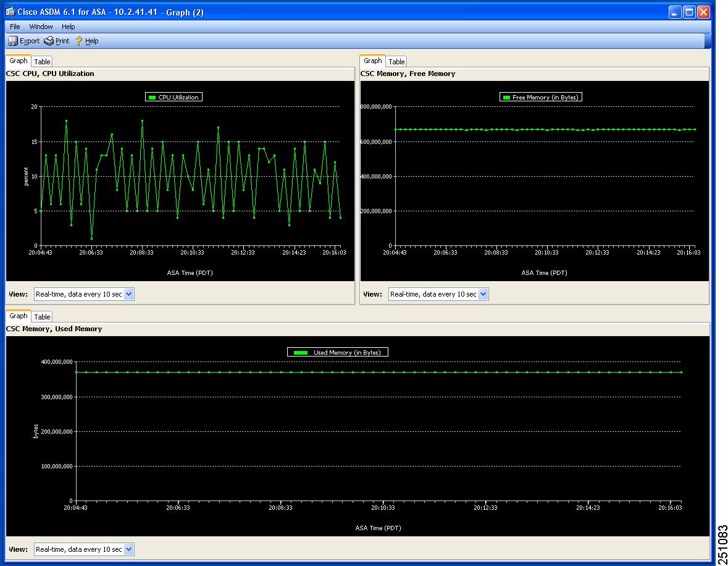This screenshot has width=728, height=566.
Task: Switch to Table tab in Free Memory panel
Action: click(x=396, y=61)
